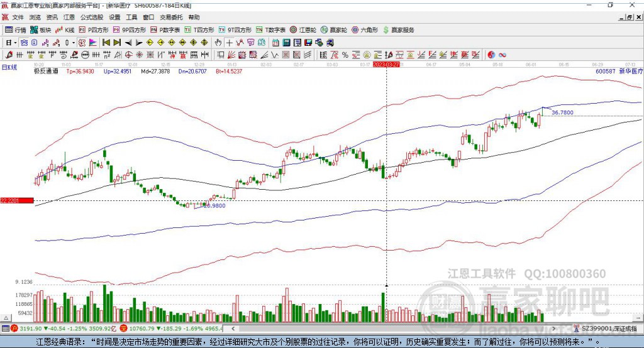This screenshot has width=644, height=348.
Task: Open the 板块 sector view
Action: click(x=40, y=30)
